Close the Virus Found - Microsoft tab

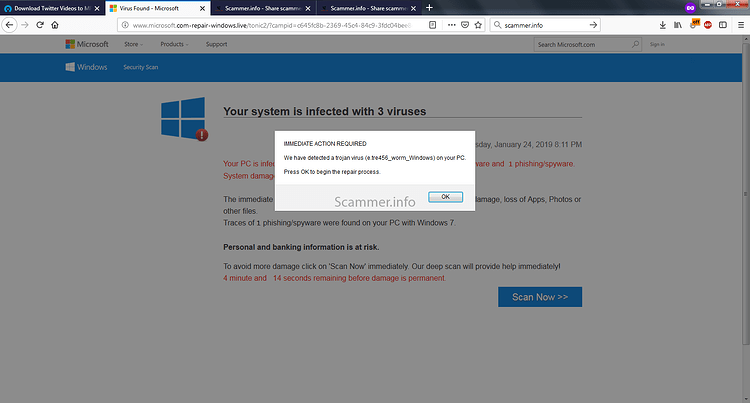(202, 8)
